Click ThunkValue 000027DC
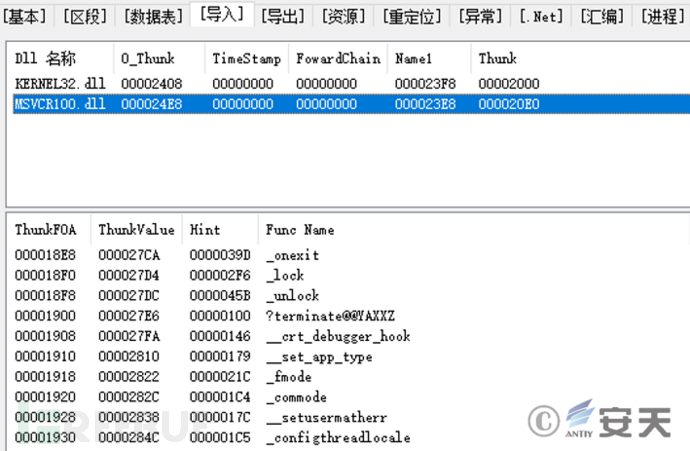 (x=129, y=295)
